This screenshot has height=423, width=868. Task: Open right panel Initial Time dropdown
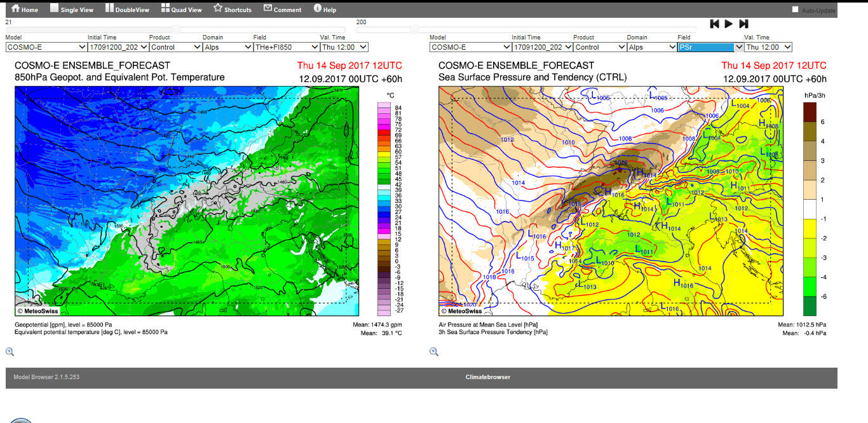point(542,47)
